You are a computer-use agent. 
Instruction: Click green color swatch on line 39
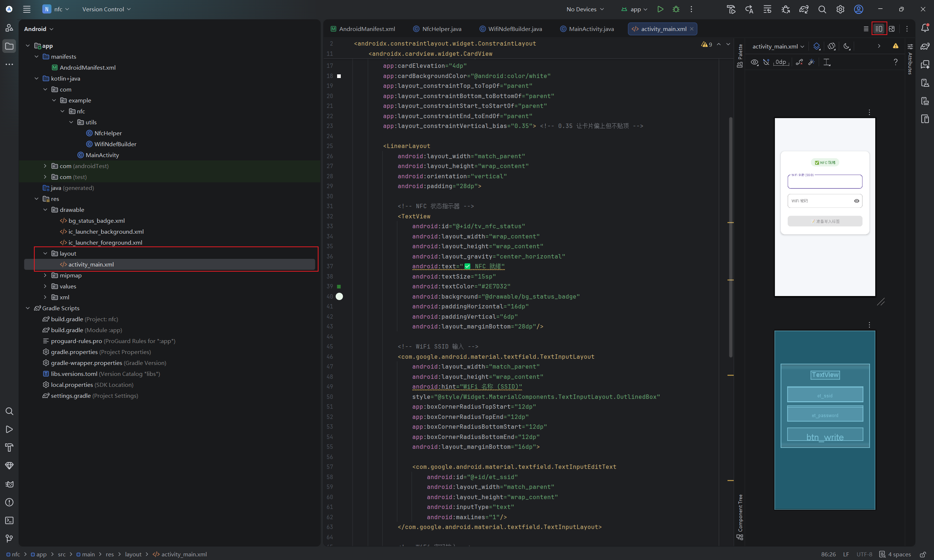(339, 287)
